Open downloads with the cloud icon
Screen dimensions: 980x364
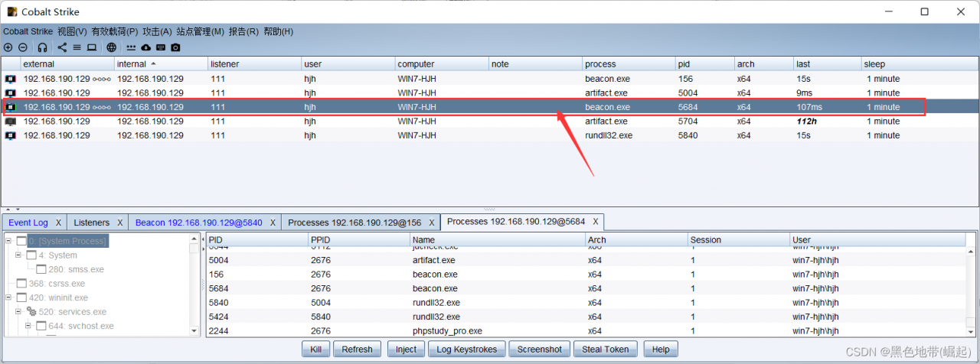(x=145, y=47)
